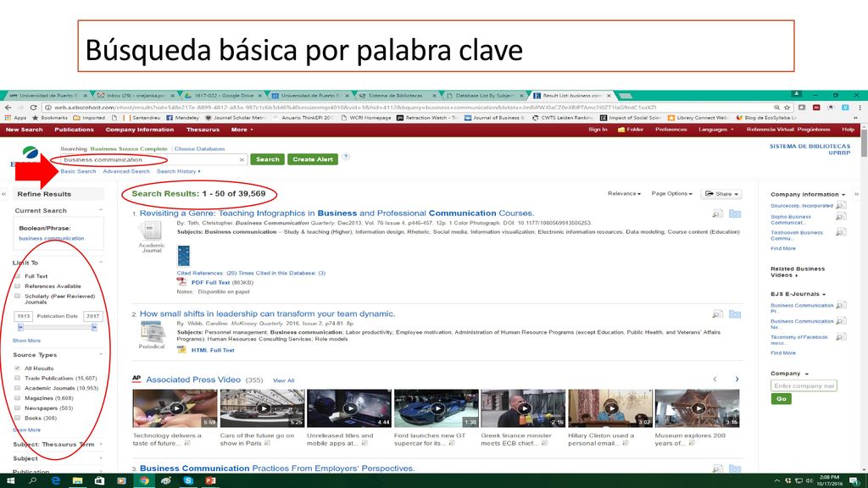Open the Chrome three-dot menu

860,108
